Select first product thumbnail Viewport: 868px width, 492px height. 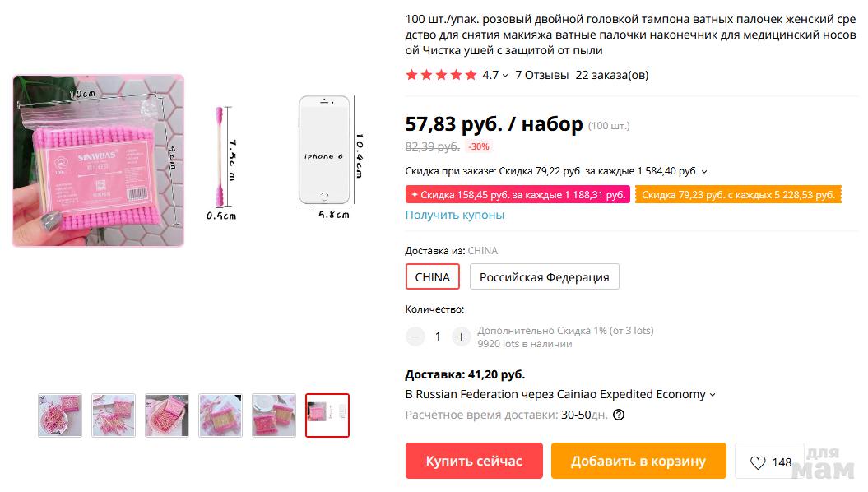[x=60, y=415]
